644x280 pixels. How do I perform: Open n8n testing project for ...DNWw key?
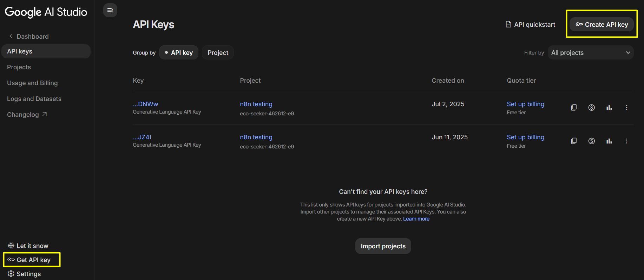(256, 104)
